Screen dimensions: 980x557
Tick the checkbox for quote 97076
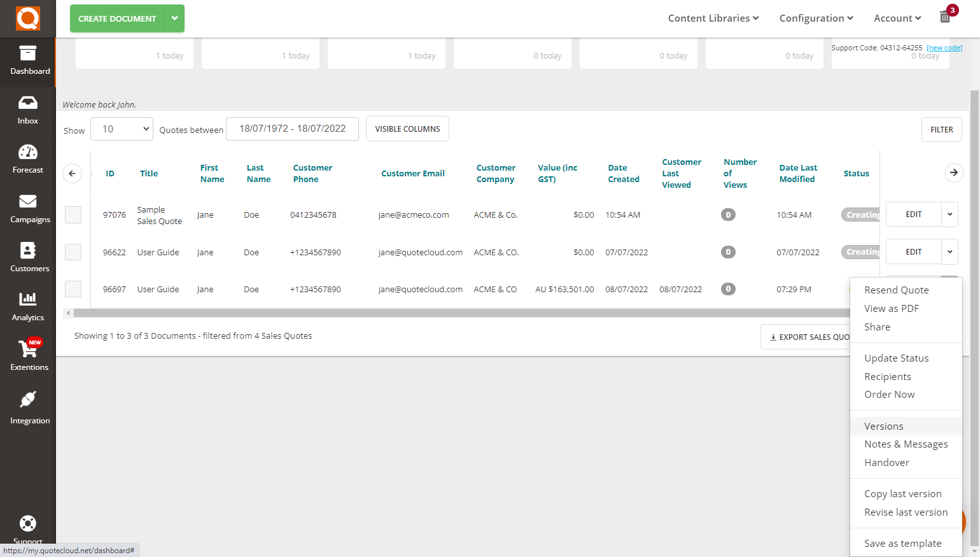tap(73, 215)
